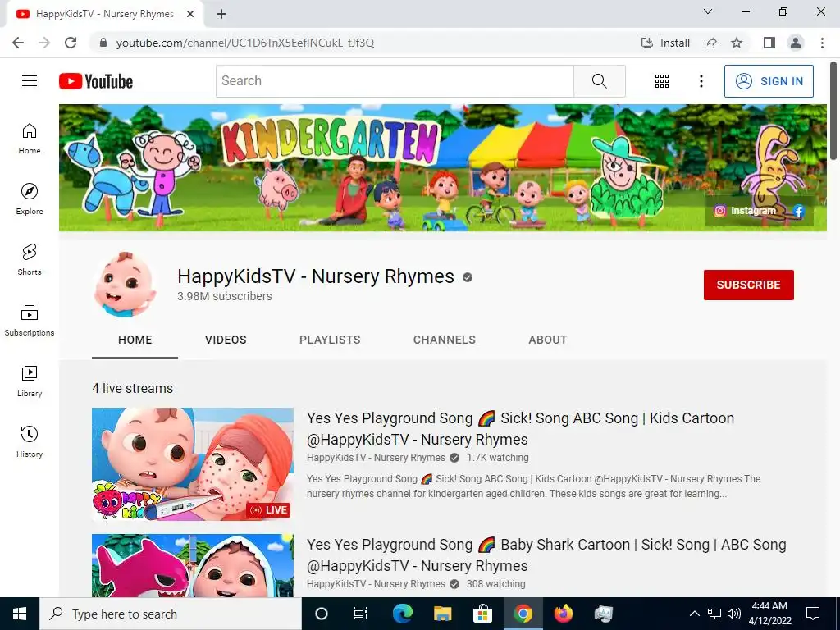Click the page vertical scrollbar

point(834,110)
